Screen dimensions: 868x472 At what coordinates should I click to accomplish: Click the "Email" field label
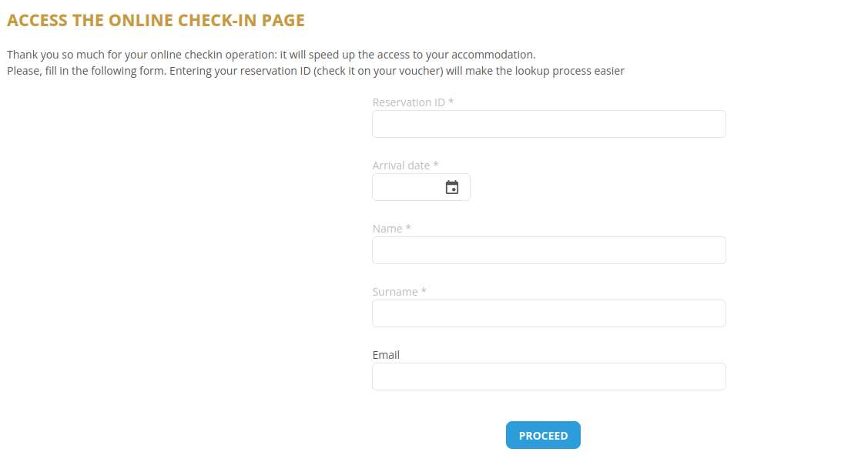coord(386,355)
